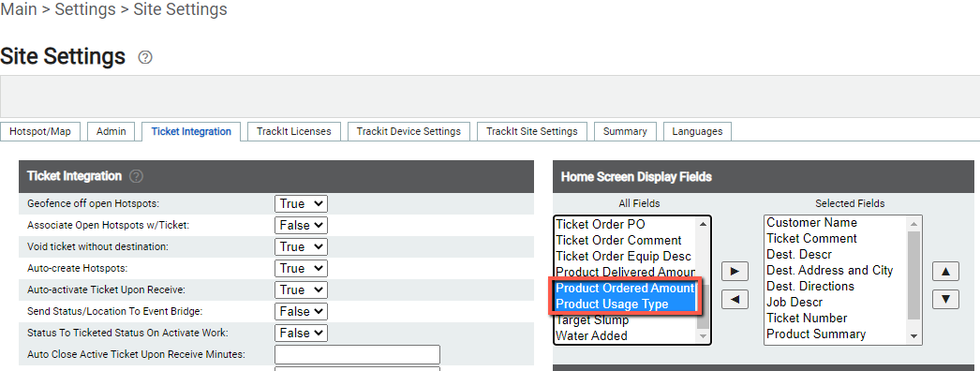Open Auto-create Hotspots dropdown
The height and width of the screenshot is (371, 980).
click(302, 268)
